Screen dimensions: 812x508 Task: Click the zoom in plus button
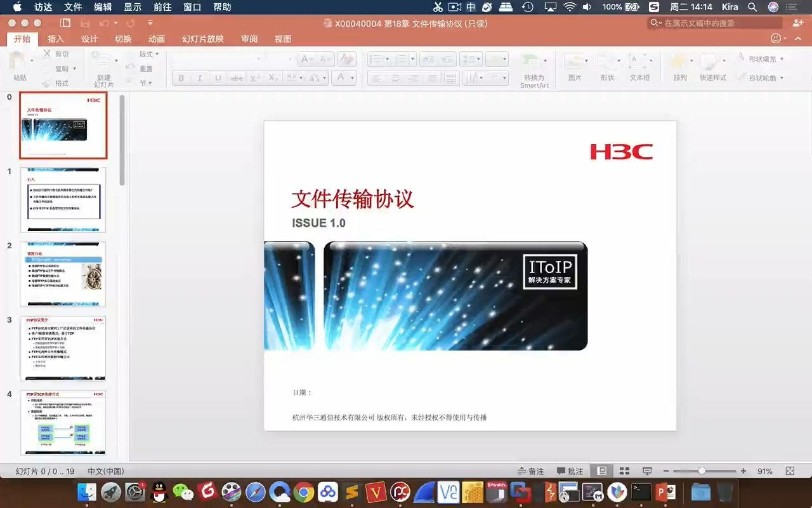(x=743, y=471)
